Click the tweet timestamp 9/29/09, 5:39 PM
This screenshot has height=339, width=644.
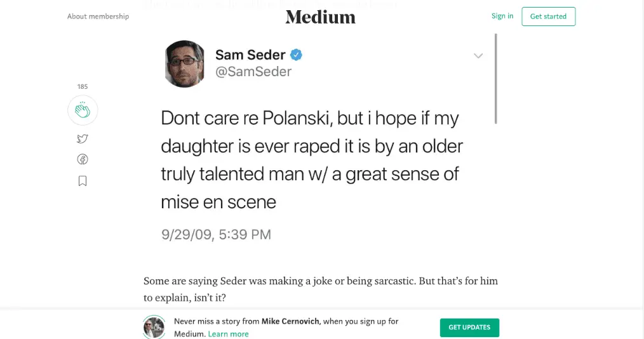(x=216, y=234)
